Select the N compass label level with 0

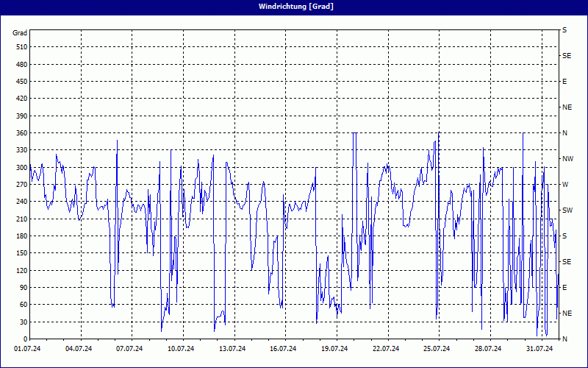564,339
